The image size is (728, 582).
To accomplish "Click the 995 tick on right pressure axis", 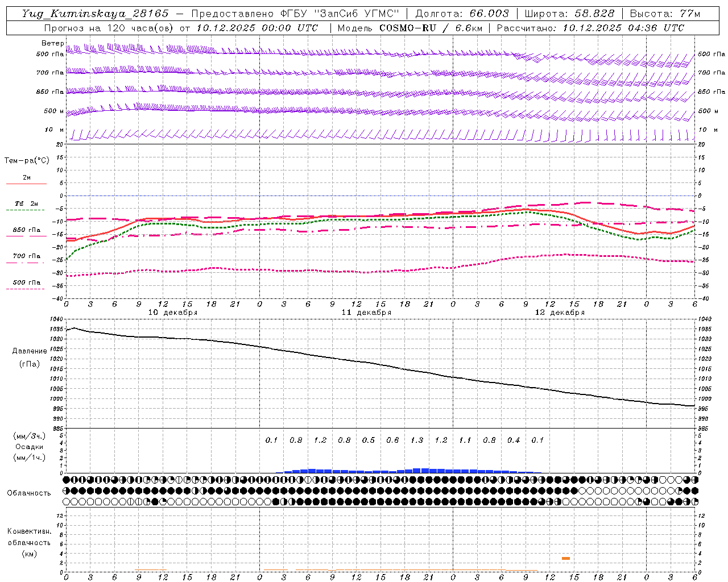I will pos(703,409).
